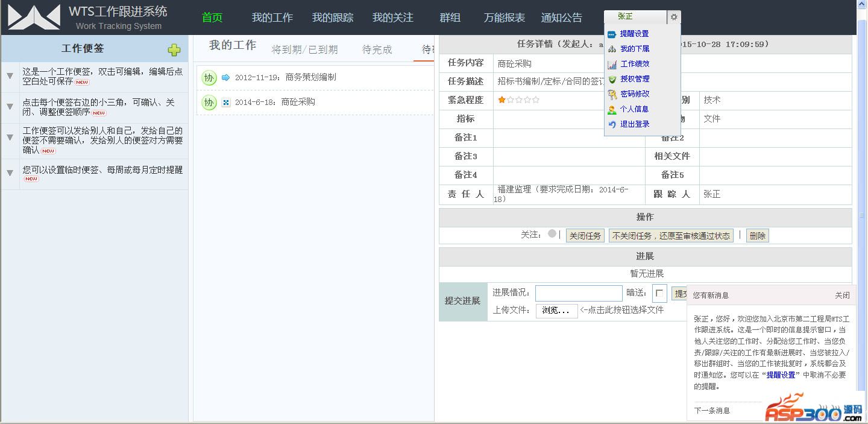Toggle the 暗送 checkbox

[659, 293]
